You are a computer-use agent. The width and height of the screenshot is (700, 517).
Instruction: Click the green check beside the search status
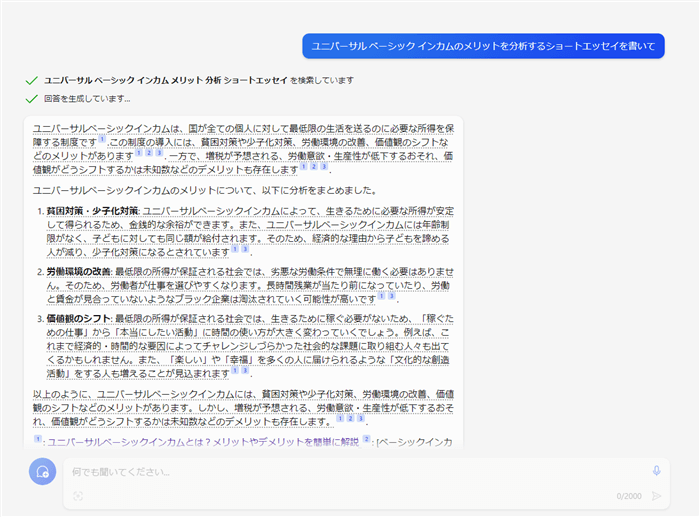31,81
